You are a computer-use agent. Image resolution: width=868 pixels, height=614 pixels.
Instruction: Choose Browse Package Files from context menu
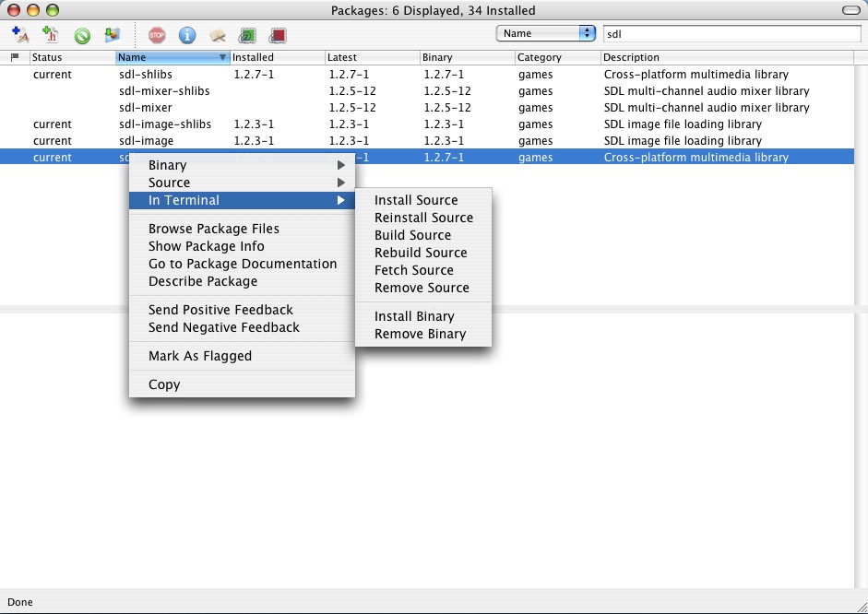(242, 229)
